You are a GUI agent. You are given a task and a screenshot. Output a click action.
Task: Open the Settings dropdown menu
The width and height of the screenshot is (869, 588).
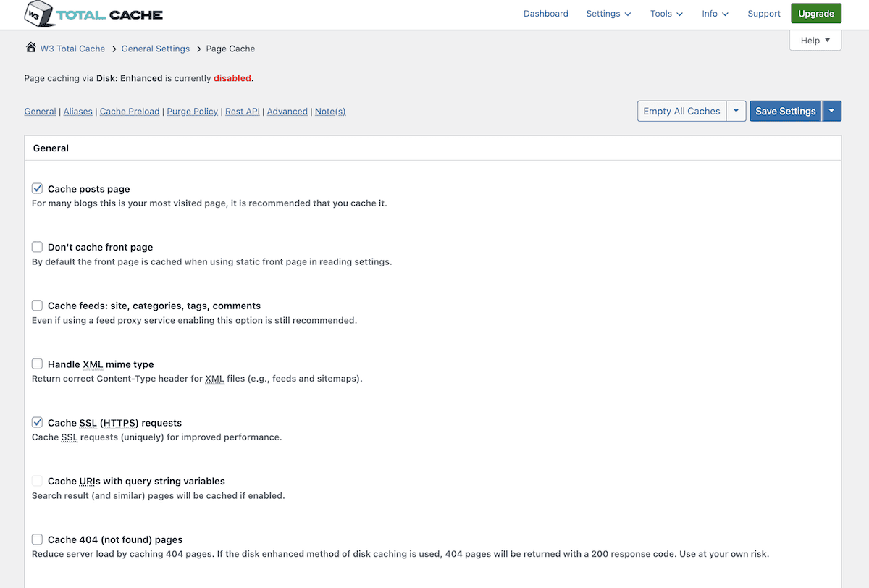point(608,14)
